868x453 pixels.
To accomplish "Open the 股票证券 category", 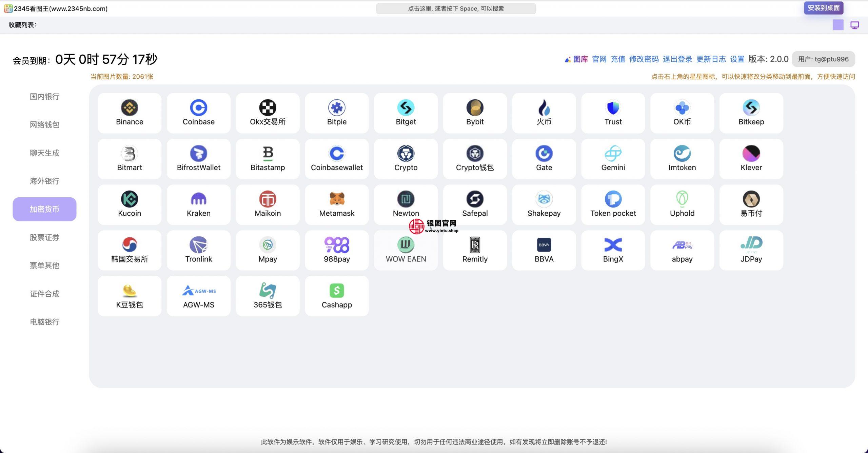I will pyautogui.click(x=44, y=237).
